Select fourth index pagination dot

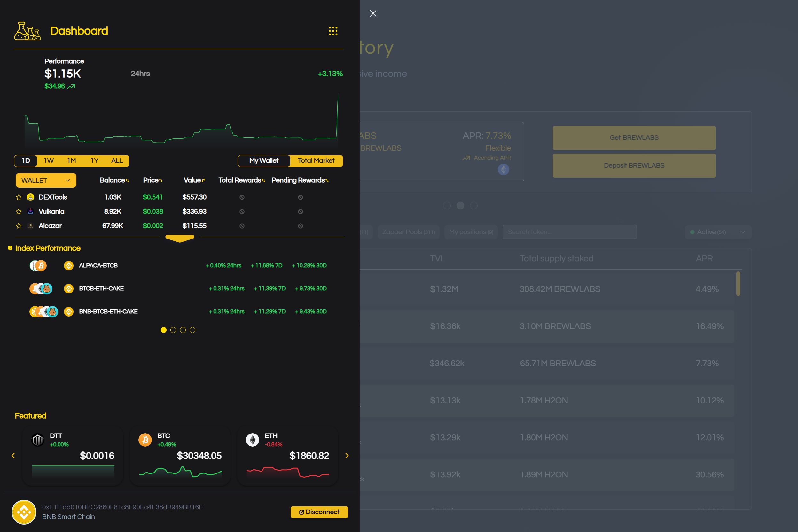point(192,330)
